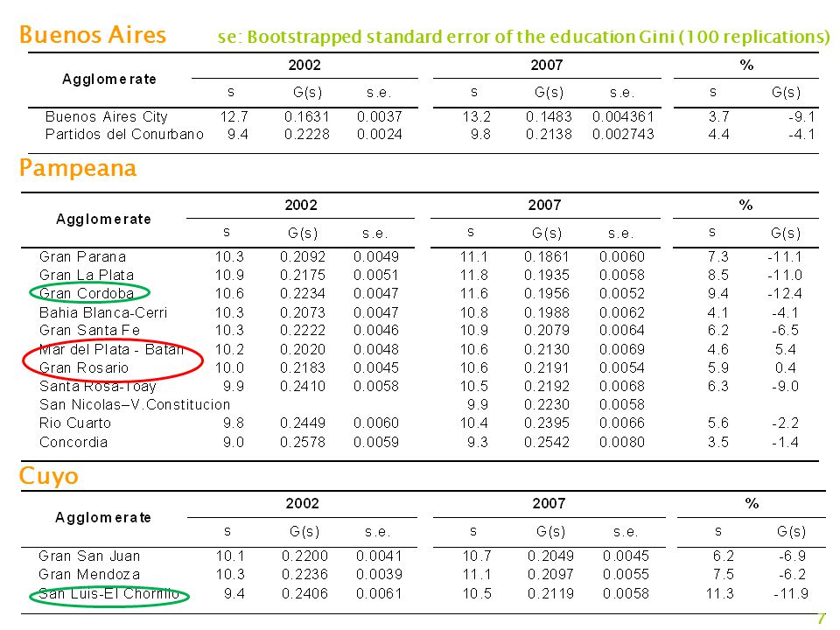
Task: Select the 'Gran Mendoza' row label
Action: (x=89, y=574)
